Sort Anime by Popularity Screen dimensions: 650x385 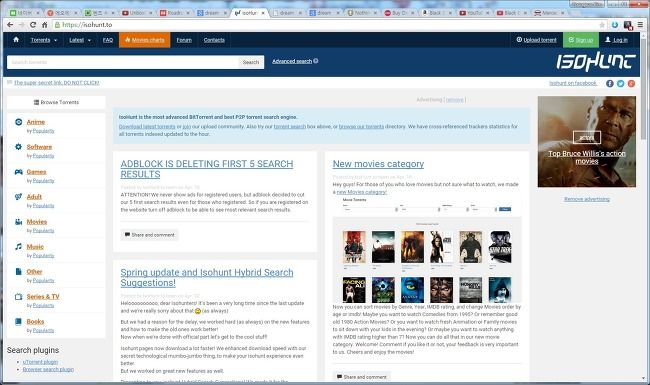coord(44,131)
